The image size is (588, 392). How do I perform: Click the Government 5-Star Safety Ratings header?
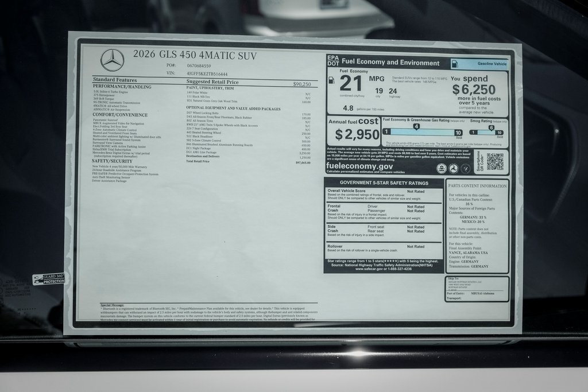pyautogui.click(x=384, y=183)
